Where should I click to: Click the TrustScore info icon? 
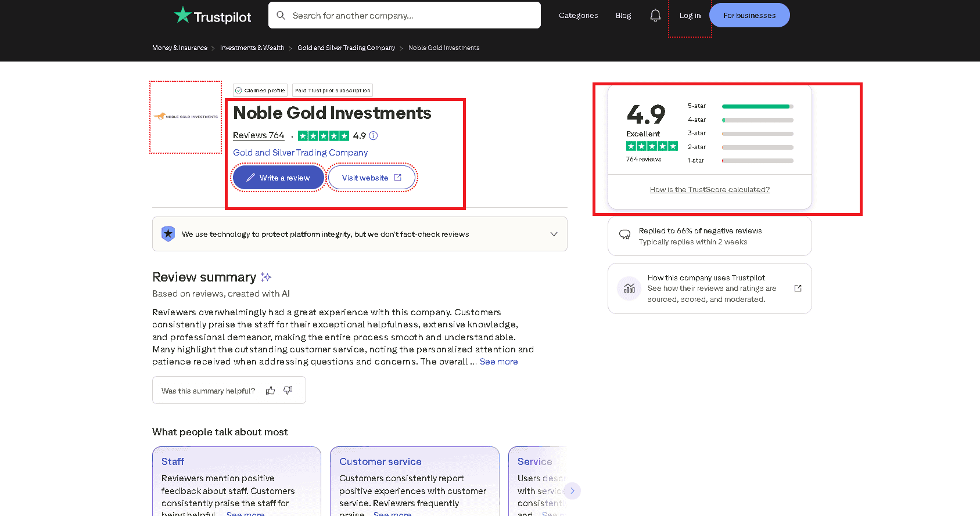pyautogui.click(x=374, y=136)
